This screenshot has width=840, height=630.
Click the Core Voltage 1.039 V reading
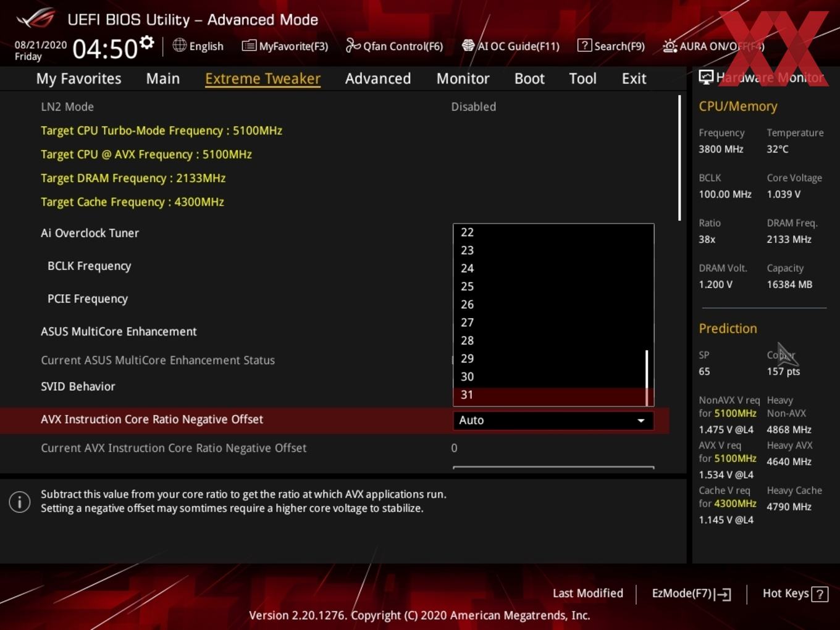783,194
